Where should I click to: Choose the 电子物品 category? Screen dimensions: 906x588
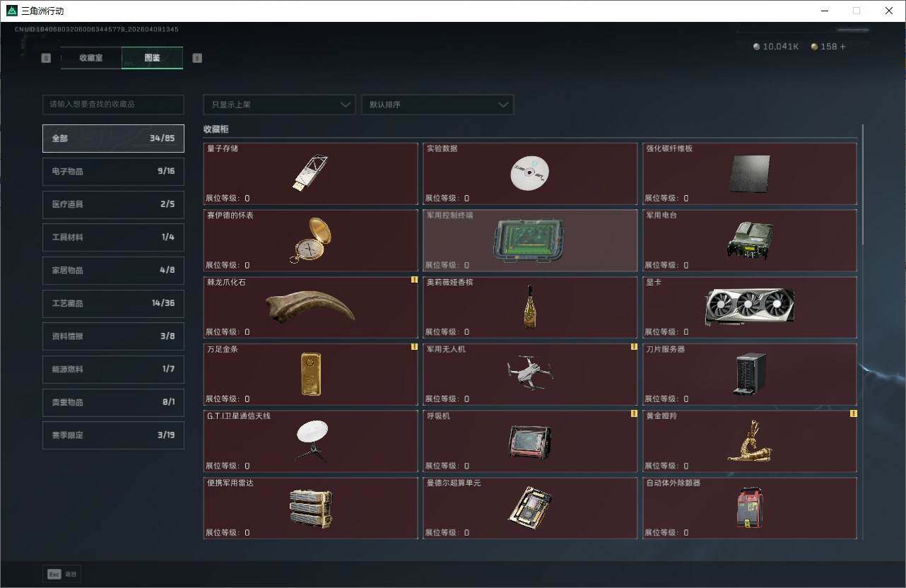(113, 172)
